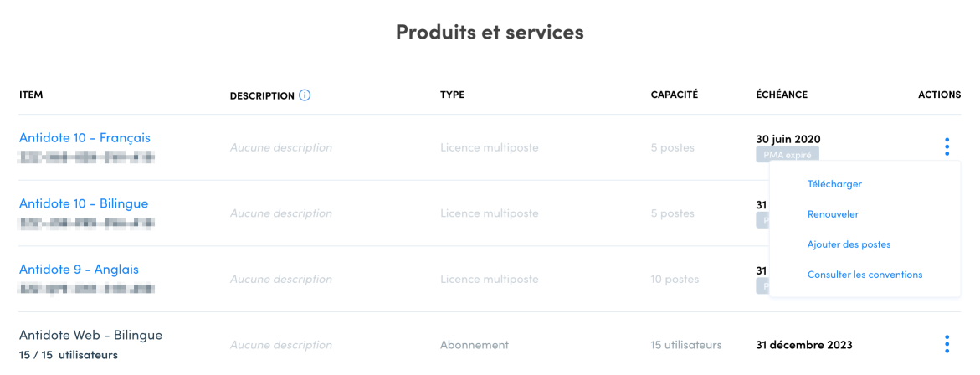Open the Antidote 9 - Anglais link
980x375 pixels.
click(x=80, y=270)
